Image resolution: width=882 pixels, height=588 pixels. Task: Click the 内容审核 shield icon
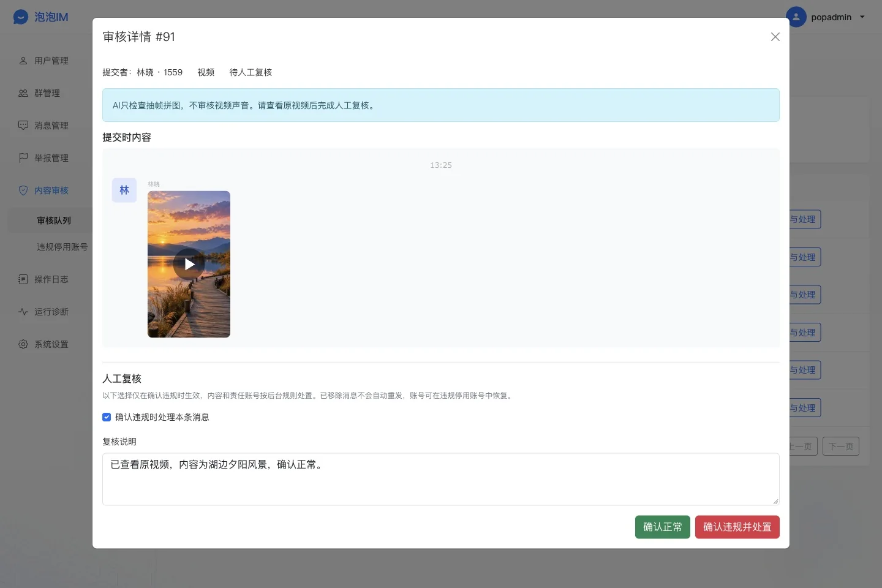(x=23, y=190)
